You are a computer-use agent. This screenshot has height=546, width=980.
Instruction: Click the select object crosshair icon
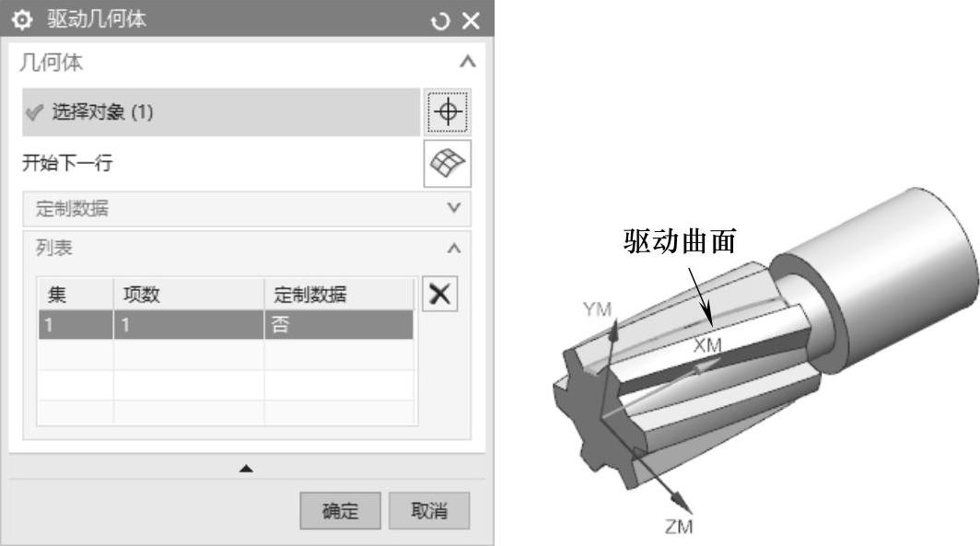tap(448, 112)
